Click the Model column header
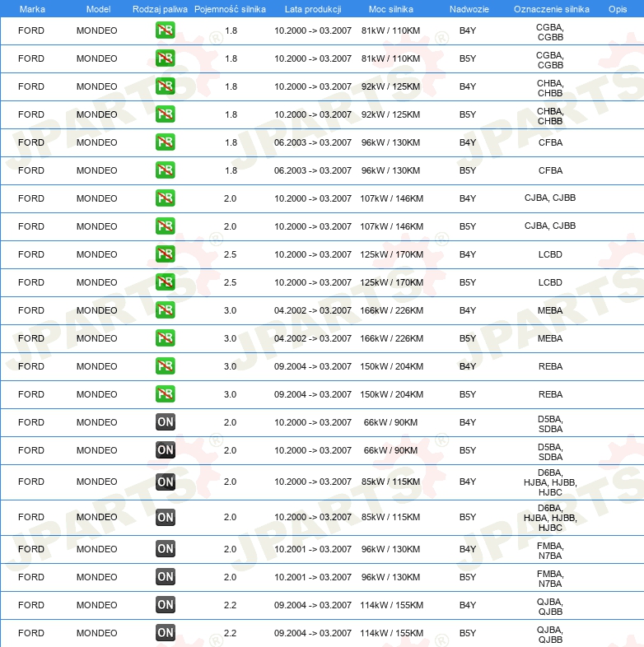Image resolution: width=644 pixels, height=647 pixels. [x=98, y=9]
